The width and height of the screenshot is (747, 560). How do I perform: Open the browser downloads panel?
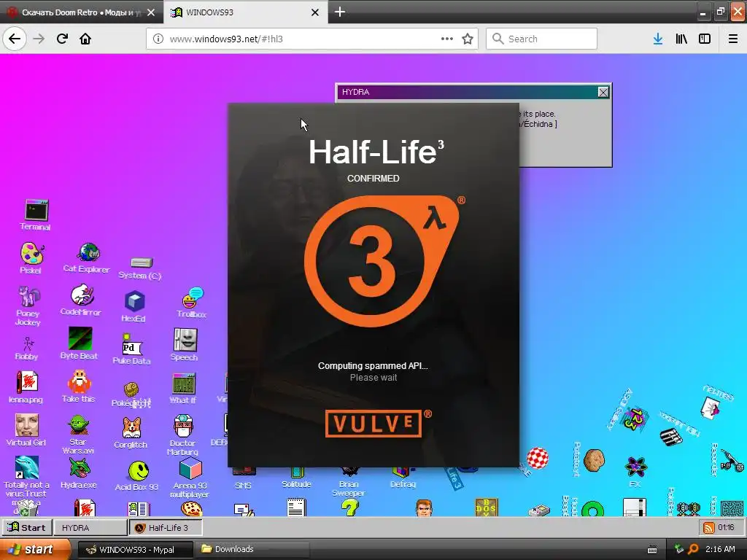point(657,39)
